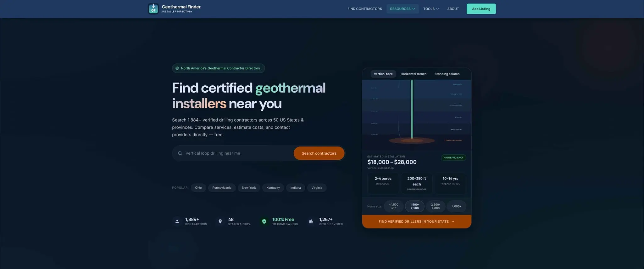The image size is (644, 269).
Task: Switch to the Standing column tab
Action: point(447,74)
